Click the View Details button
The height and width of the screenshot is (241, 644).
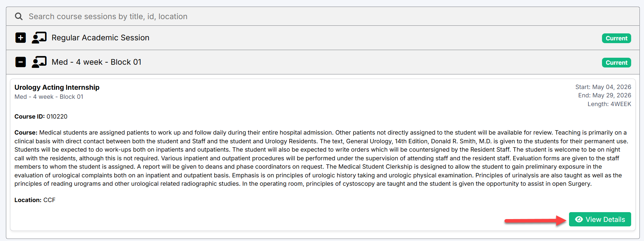[x=600, y=219]
